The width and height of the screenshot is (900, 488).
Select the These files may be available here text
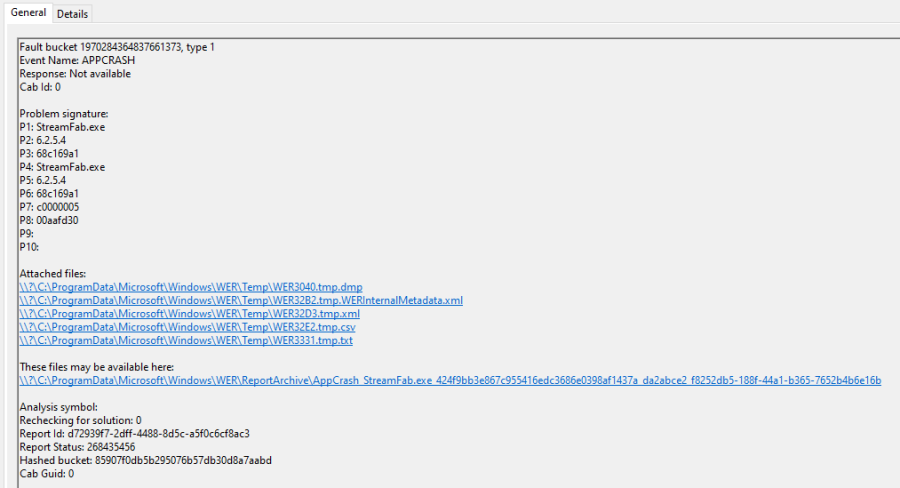tap(96, 367)
